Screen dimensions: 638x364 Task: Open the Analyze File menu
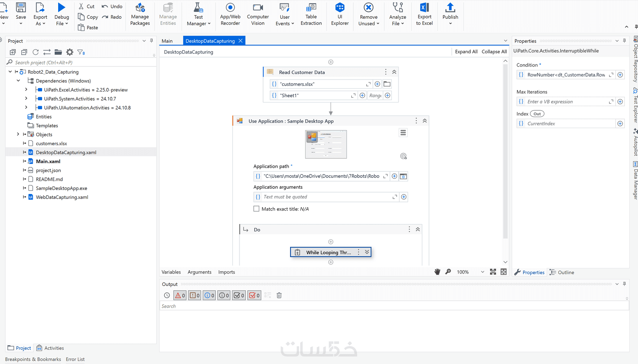[x=397, y=14]
